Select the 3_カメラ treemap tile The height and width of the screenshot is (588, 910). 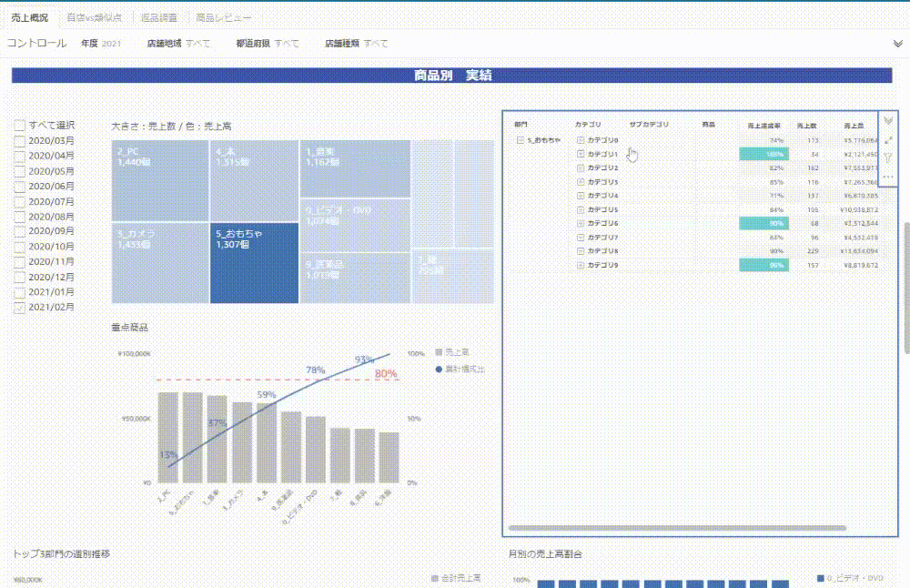159,263
